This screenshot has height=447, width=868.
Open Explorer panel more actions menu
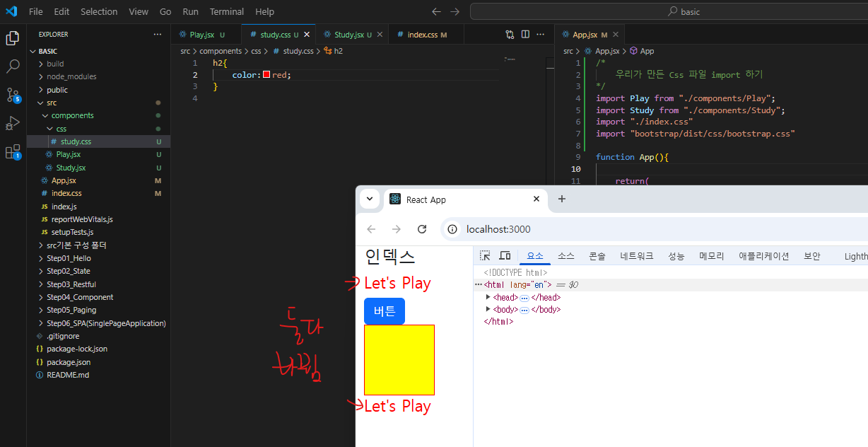click(x=158, y=34)
